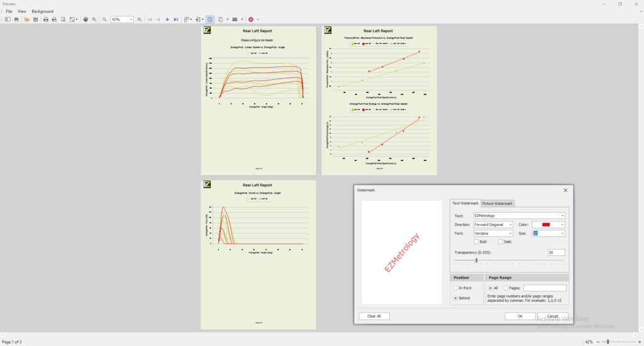Click the email envelope icon
The height and width of the screenshot is (346, 644).
235,20
